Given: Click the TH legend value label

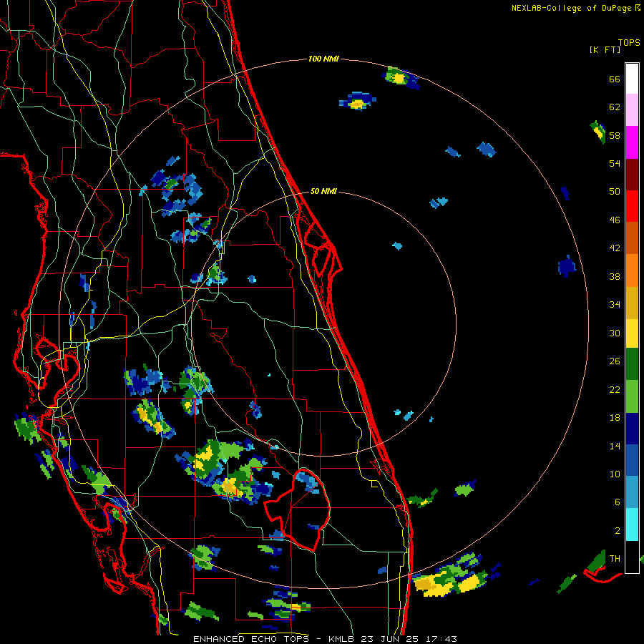Looking at the screenshot, I should [615, 559].
